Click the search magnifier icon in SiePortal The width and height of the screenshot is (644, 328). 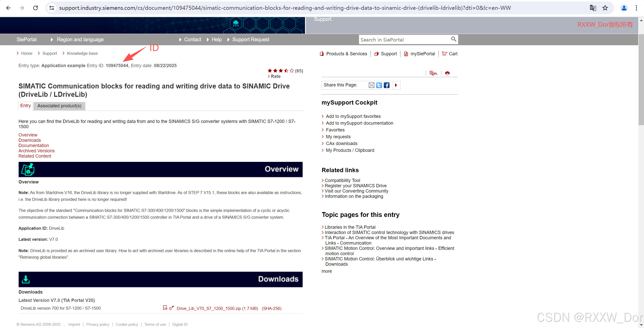click(x=453, y=39)
